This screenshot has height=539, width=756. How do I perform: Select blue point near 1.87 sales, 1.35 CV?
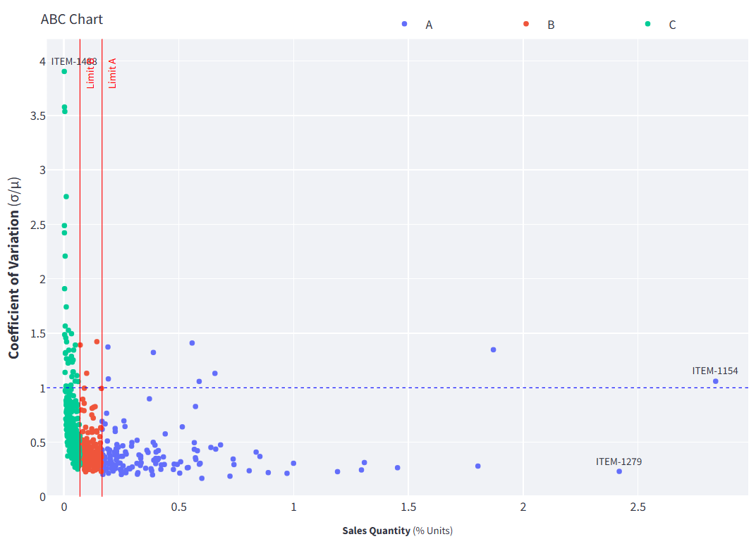pos(493,349)
